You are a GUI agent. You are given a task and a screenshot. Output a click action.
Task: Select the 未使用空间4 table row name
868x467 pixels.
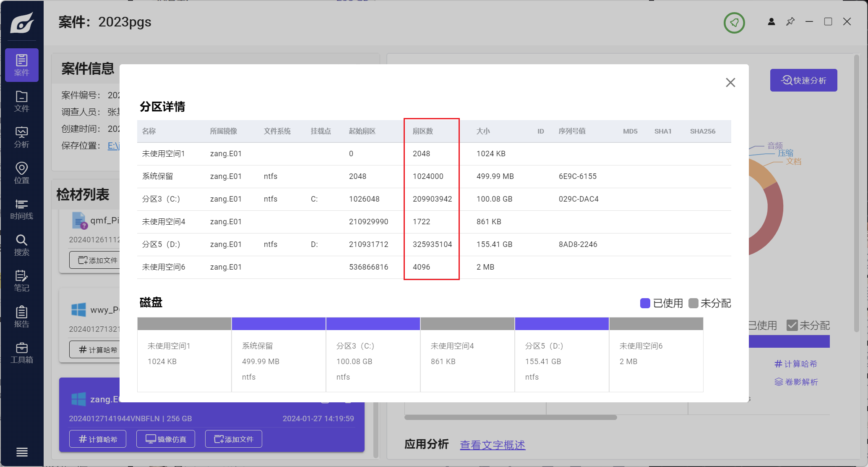pos(163,222)
